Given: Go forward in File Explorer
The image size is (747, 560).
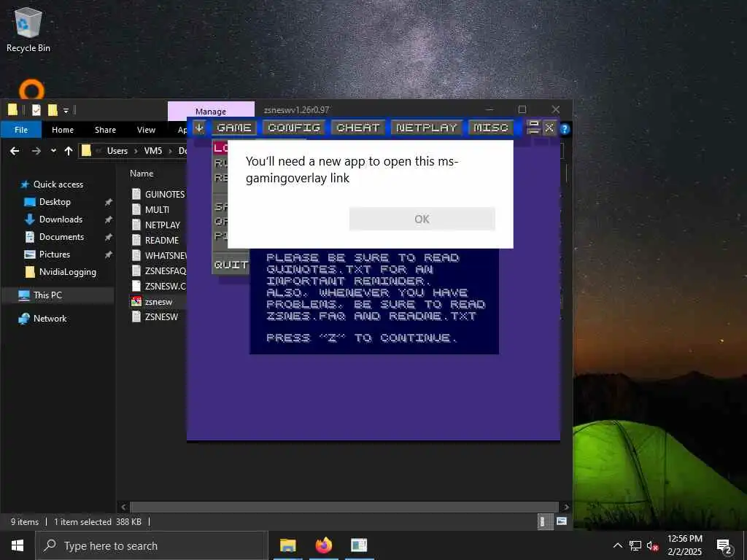Looking at the screenshot, I should (x=36, y=151).
